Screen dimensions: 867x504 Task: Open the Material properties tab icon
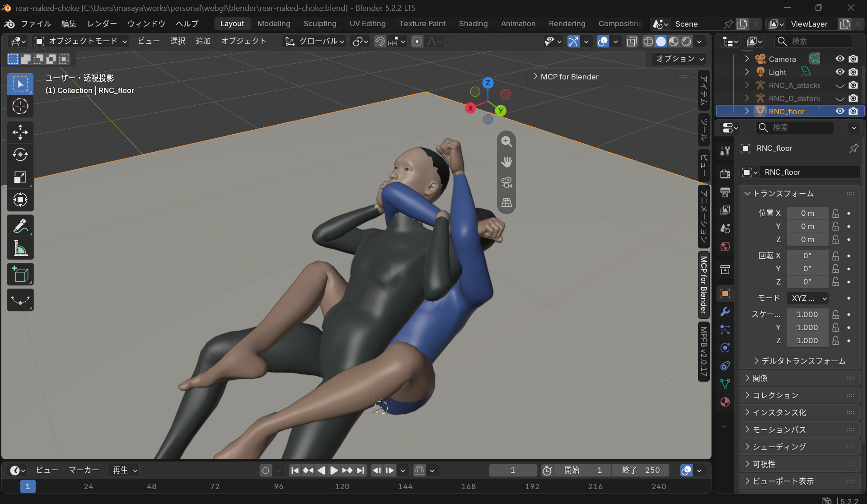(725, 402)
